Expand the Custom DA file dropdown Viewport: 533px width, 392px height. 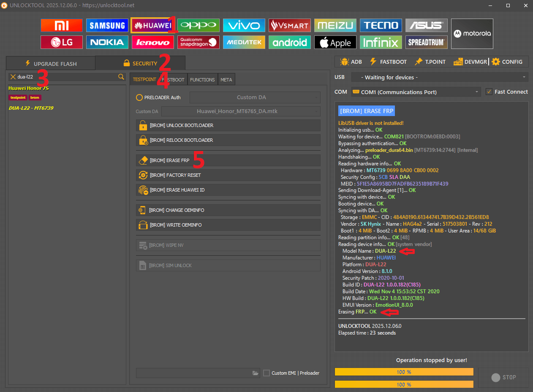pyautogui.click(x=241, y=111)
